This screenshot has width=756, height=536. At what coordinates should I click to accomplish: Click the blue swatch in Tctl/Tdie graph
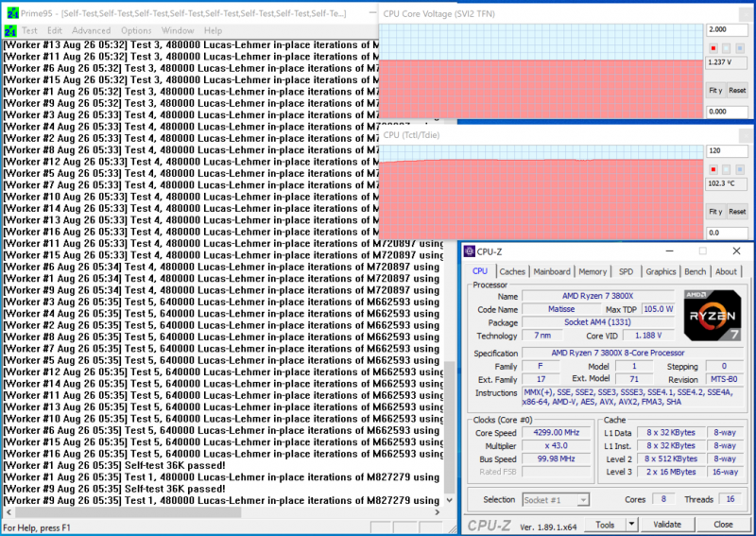tap(740, 169)
